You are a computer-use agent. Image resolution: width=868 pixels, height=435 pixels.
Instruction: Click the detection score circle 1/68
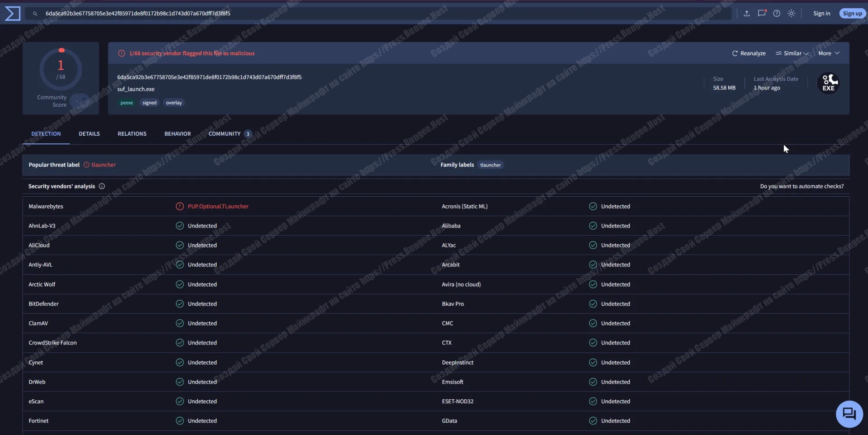pyautogui.click(x=61, y=69)
